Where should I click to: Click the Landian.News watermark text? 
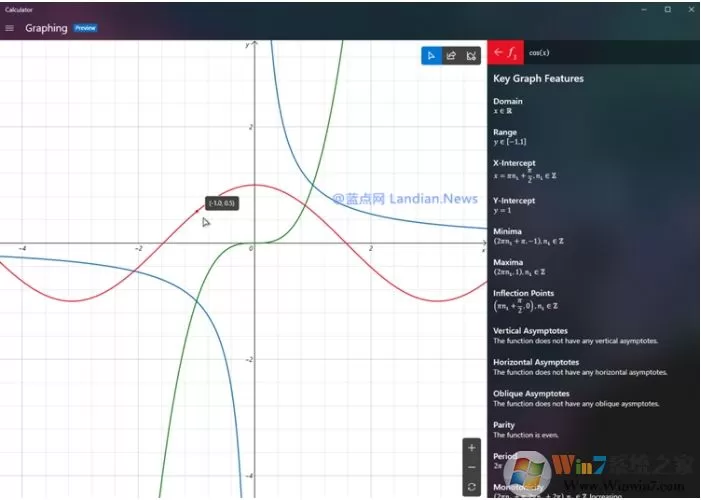coord(433,199)
